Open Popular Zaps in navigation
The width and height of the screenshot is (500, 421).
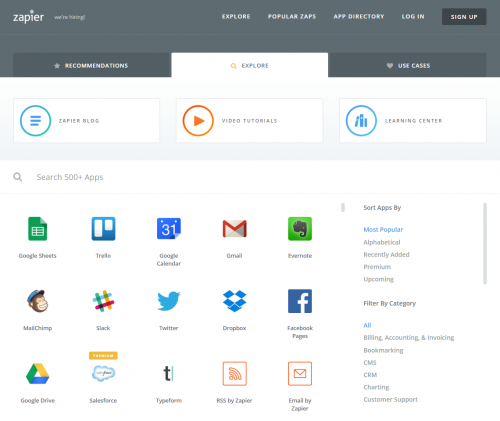(x=292, y=17)
